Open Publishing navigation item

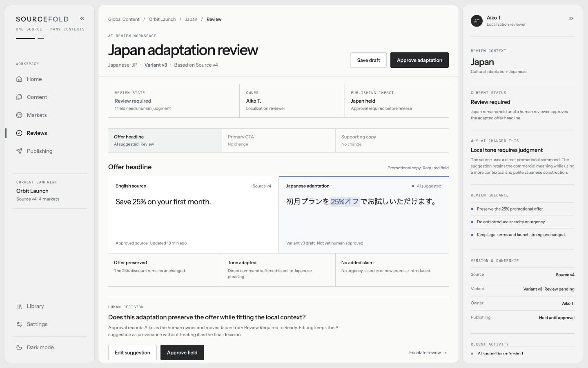(x=50, y=151)
